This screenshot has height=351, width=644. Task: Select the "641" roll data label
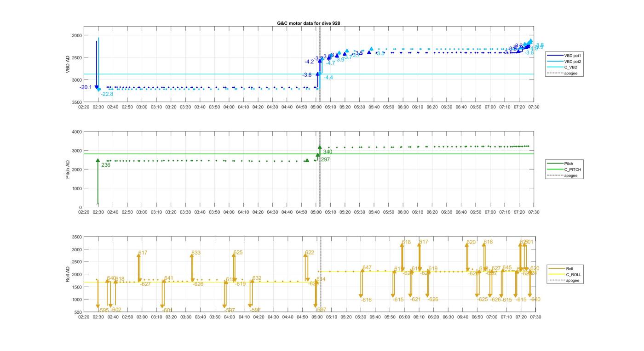coord(169,278)
